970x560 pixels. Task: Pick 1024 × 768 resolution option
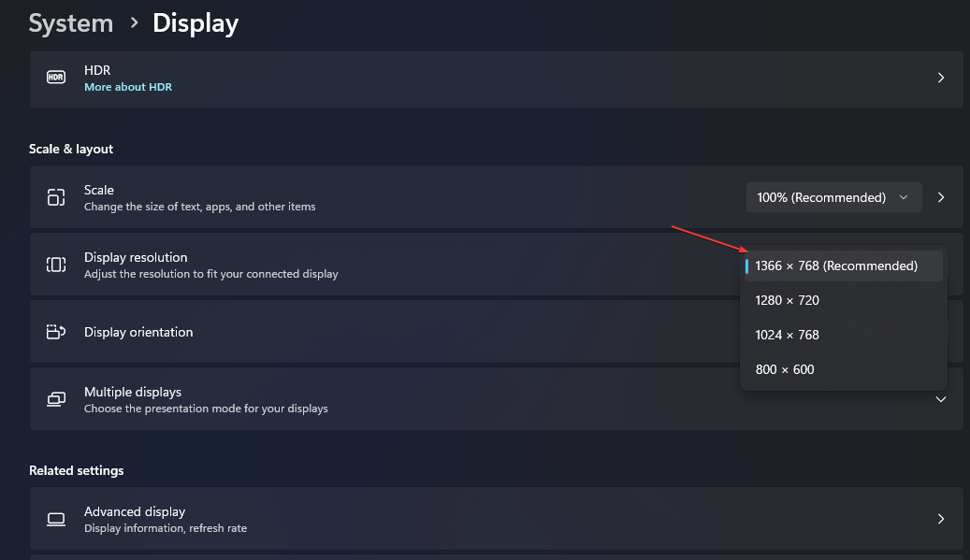(788, 335)
